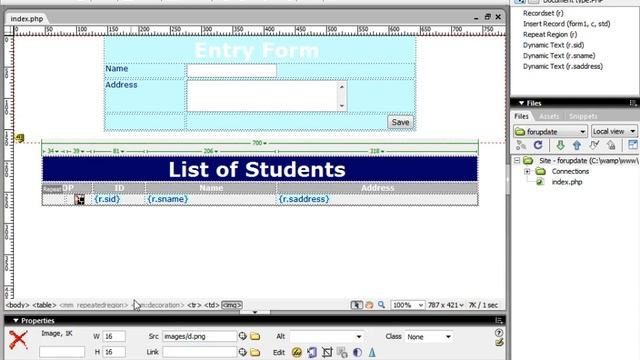Viewport: 640px width, 360px height.
Task: Click the Connect to remote host icon
Action: (x=521, y=145)
